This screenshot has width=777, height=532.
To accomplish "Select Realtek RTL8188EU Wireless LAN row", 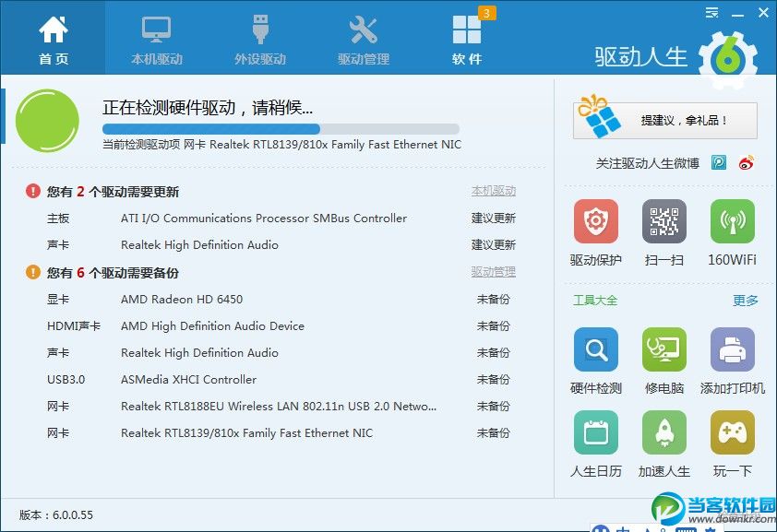I will tap(281, 407).
